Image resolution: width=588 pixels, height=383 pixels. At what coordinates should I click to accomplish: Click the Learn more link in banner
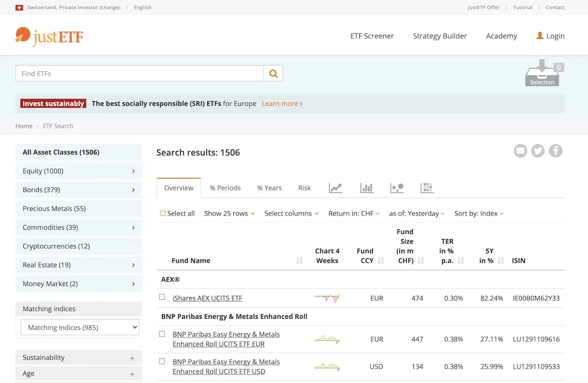point(282,103)
